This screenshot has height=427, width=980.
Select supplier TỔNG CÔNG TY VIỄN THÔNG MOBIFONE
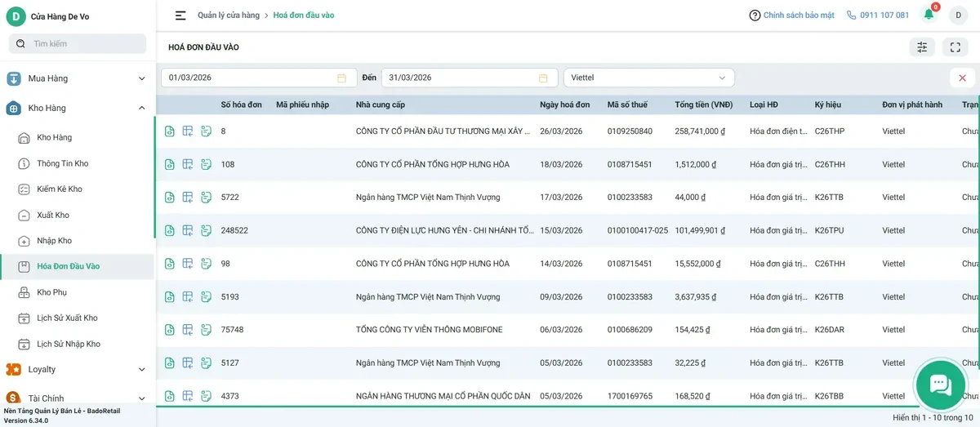[430, 330]
